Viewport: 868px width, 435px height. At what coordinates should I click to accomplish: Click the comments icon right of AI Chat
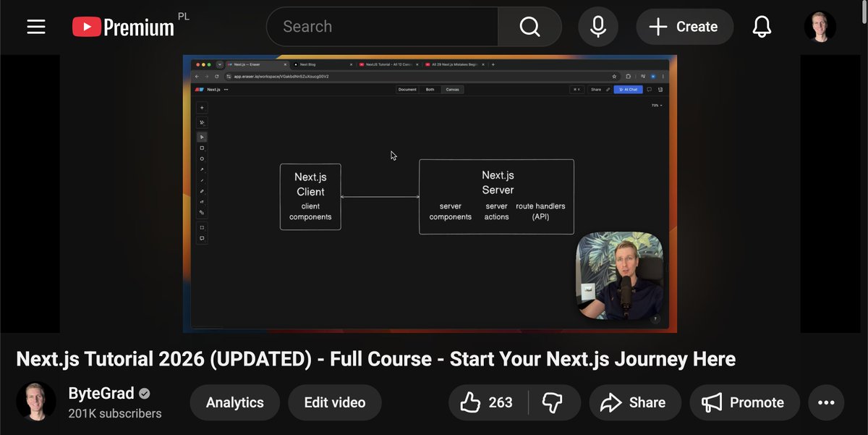click(649, 90)
